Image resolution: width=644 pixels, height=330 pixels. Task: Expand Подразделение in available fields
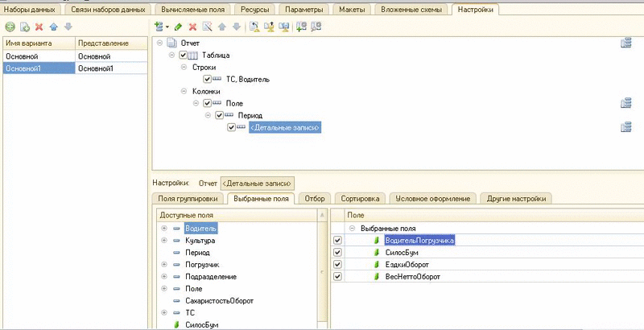[x=164, y=277]
